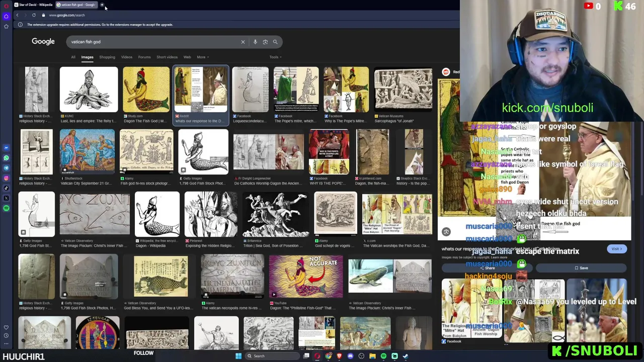Screen dimensions: 644x362
Task: Open Discord from the taskbar
Action: tap(350, 356)
